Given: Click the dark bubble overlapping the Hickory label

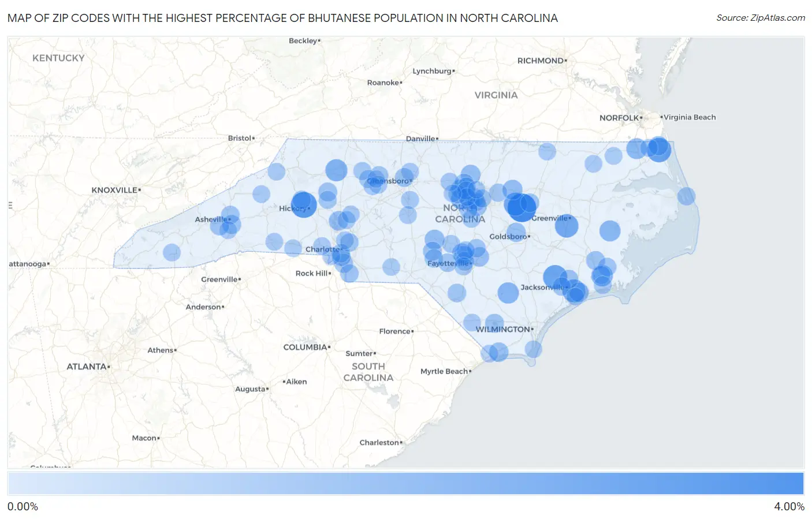Looking at the screenshot, I should click(304, 204).
